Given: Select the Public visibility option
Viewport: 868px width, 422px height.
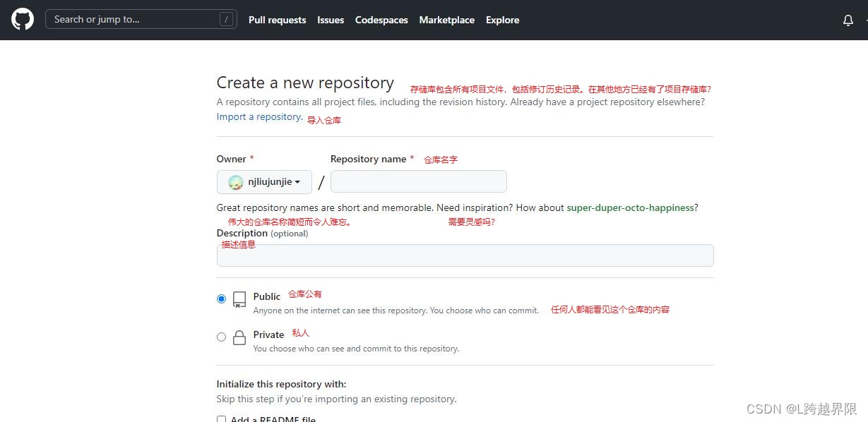Looking at the screenshot, I should (x=221, y=299).
